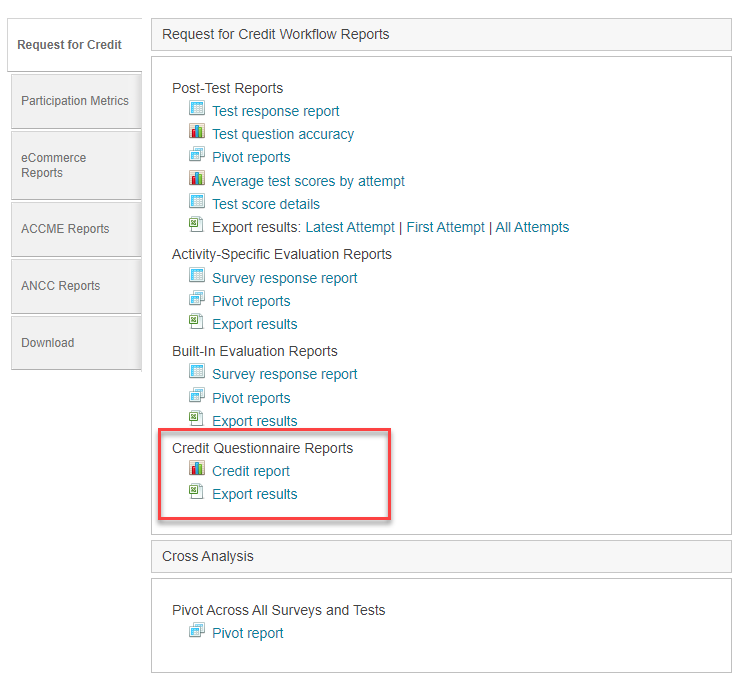
Task: Click Pivot Across All Surveys and Tests heading
Action: [x=279, y=610]
